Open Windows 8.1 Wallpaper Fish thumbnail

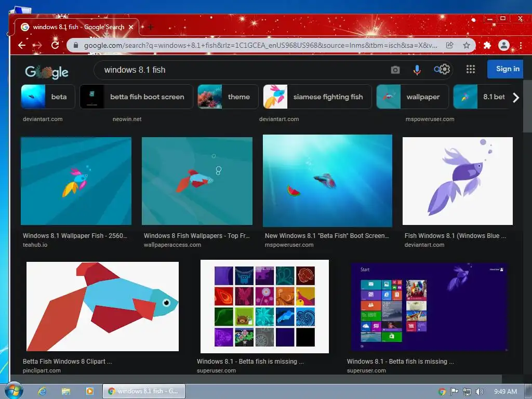click(x=76, y=181)
